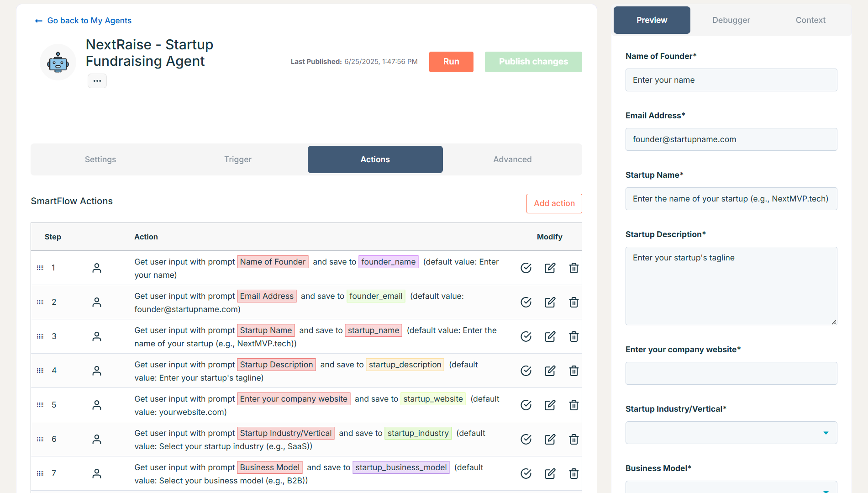The width and height of the screenshot is (868, 493).
Task: Test step 2 Email Address checkmark icon
Action: click(526, 302)
